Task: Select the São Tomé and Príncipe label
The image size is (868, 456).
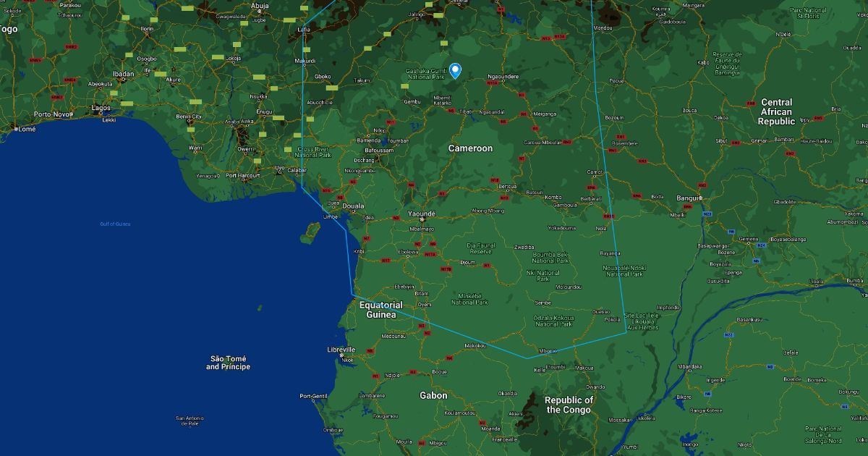Action: 228,363
